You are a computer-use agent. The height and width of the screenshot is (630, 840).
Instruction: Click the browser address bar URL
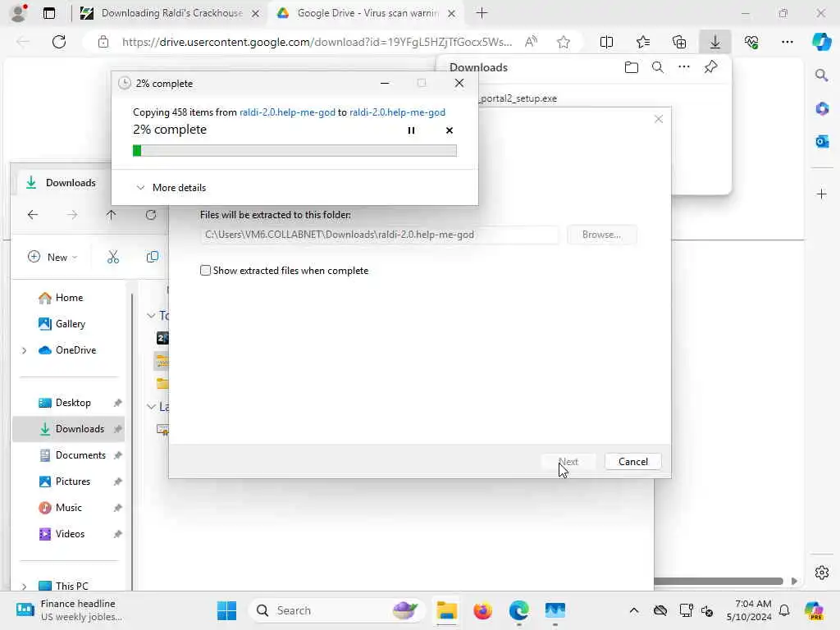click(x=317, y=42)
